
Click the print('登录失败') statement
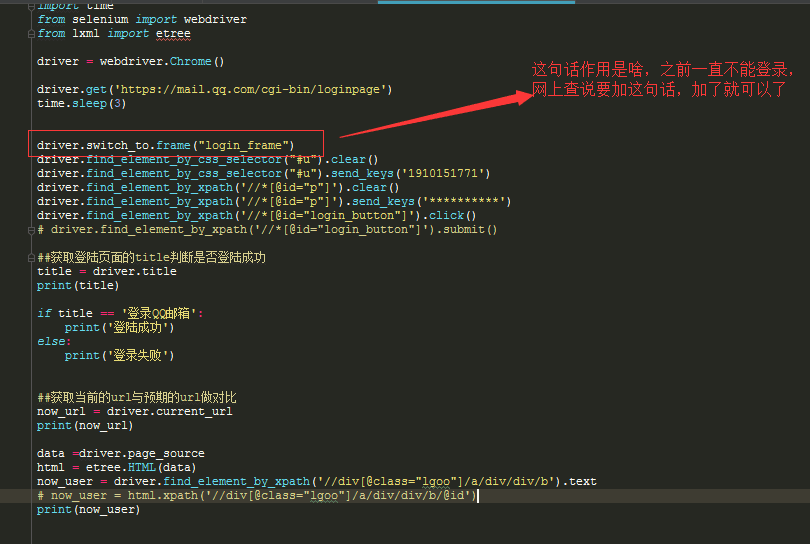pos(119,355)
